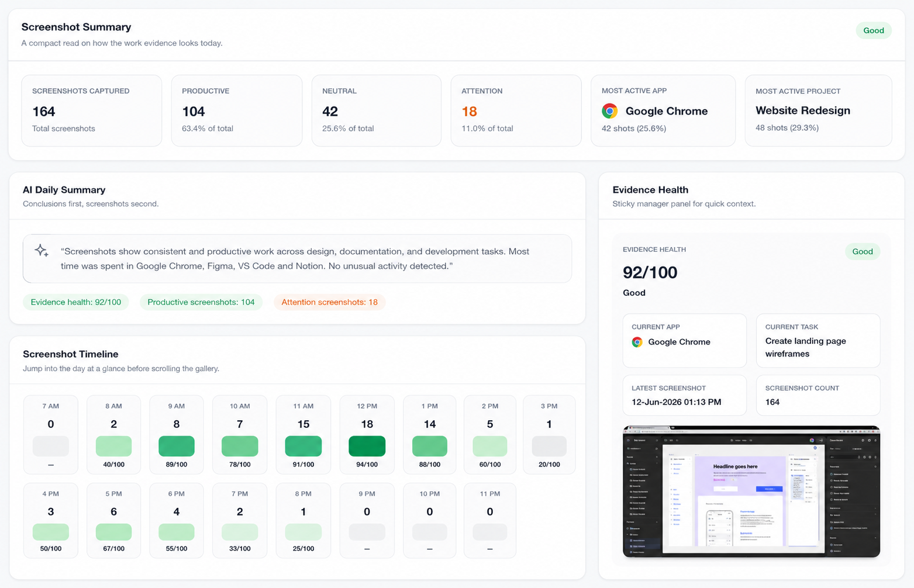Image resolution: width=914 pixels, height=588 pixels.
Task: Jump to the 9 PM timeline slot
Action: tap(367, 521)
